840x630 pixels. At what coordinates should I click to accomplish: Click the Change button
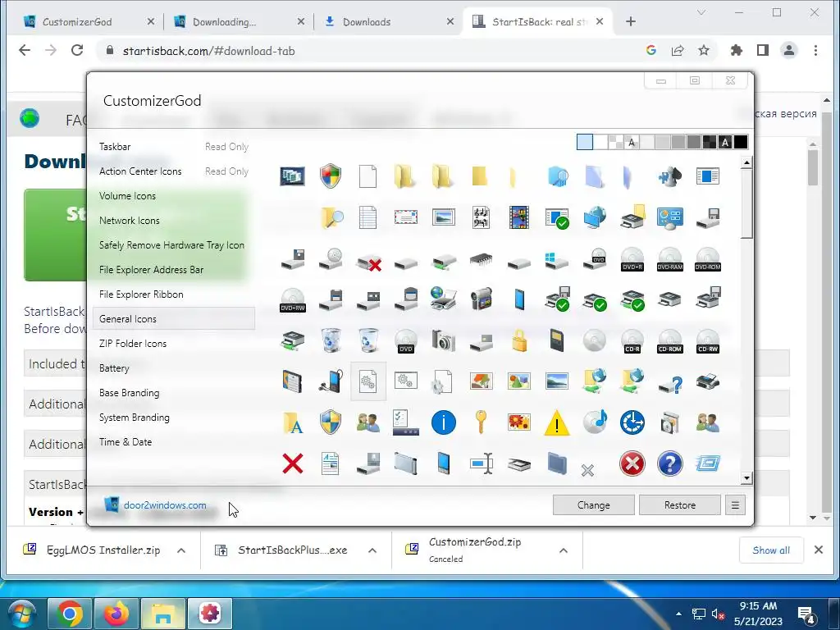coord(594,505)
